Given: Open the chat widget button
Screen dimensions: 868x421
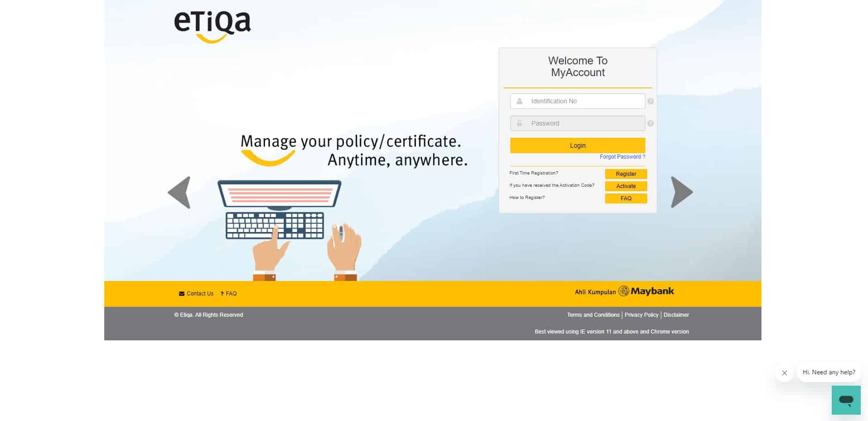Looking at the screenshot, I should pos(846,400).
